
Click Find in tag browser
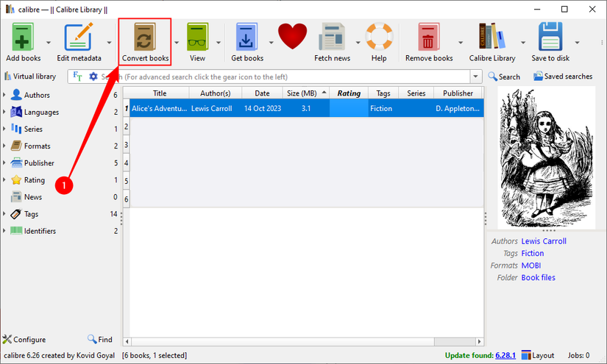[x=100, y=339]
